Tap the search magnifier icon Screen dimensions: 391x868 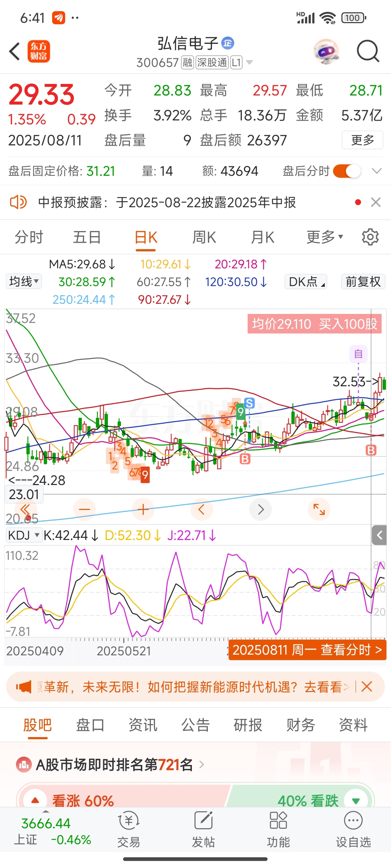point(368,51)
